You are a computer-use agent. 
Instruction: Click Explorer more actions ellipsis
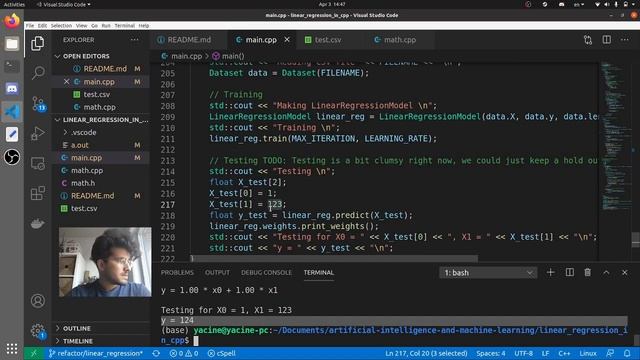tap(135, 40)
